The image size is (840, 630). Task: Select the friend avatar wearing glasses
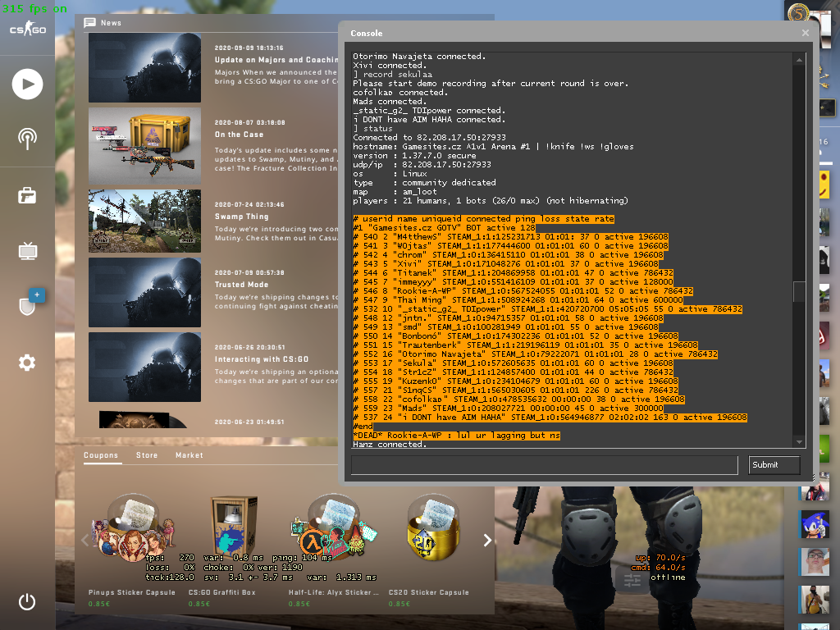click(814, 561)
